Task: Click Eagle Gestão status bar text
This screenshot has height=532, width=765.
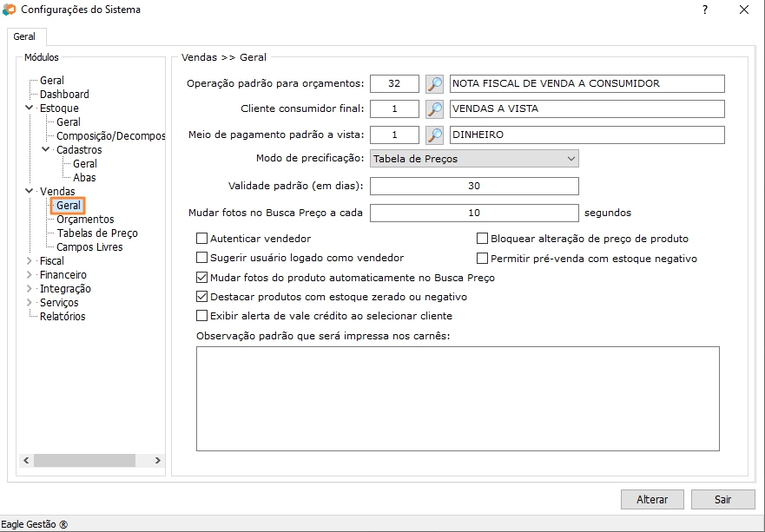Action: pyautogui.click(x=35, y=525)
